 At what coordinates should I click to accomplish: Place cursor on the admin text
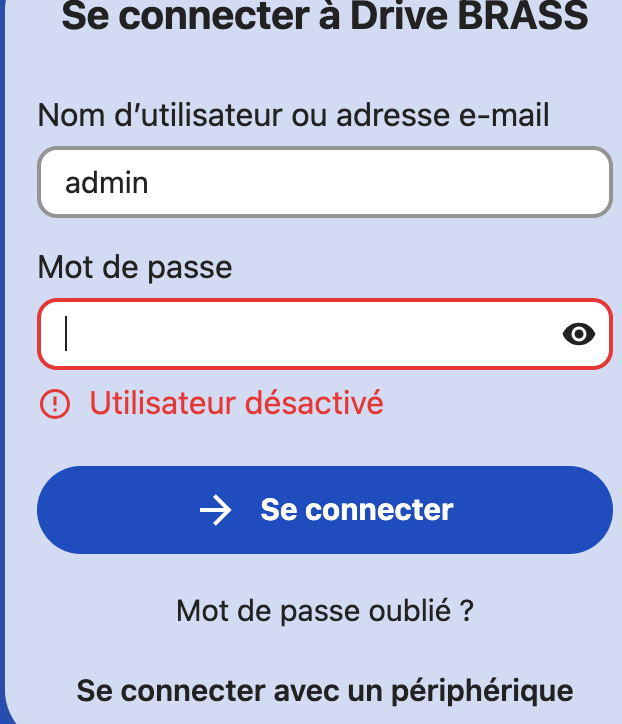pyautogui.click(x=107, y=183)
